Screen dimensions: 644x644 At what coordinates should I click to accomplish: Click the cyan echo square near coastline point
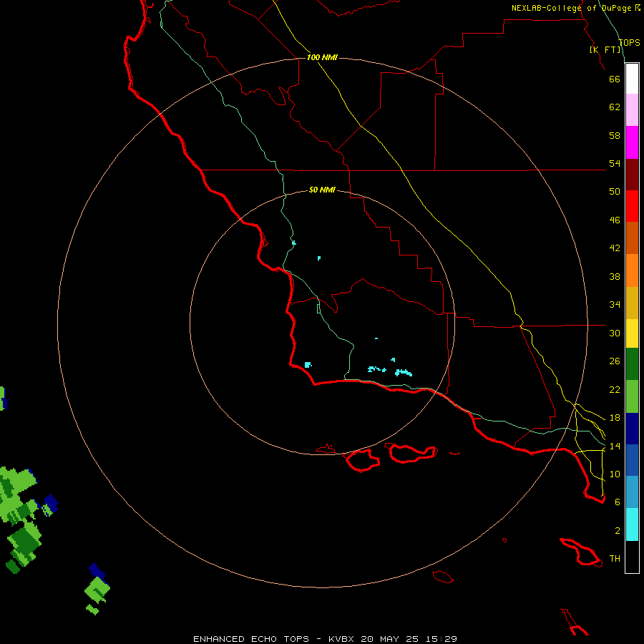point(308,365)
